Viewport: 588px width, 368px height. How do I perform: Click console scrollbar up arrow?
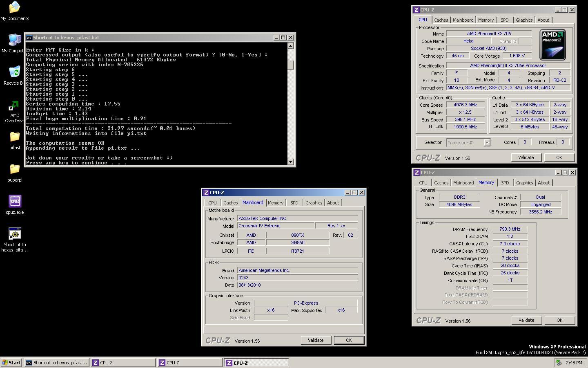click(291, 46)
